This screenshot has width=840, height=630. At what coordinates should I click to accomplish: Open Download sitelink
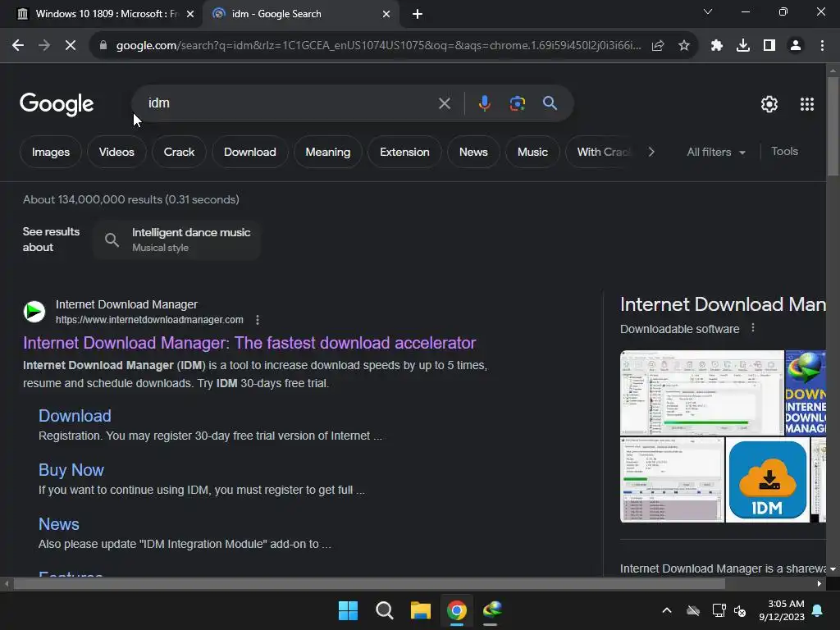click(75, 416)
